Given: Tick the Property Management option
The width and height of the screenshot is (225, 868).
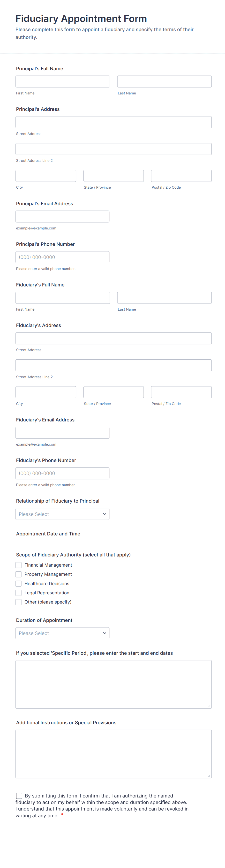Looking at the screenshot, I should point(19,574).
